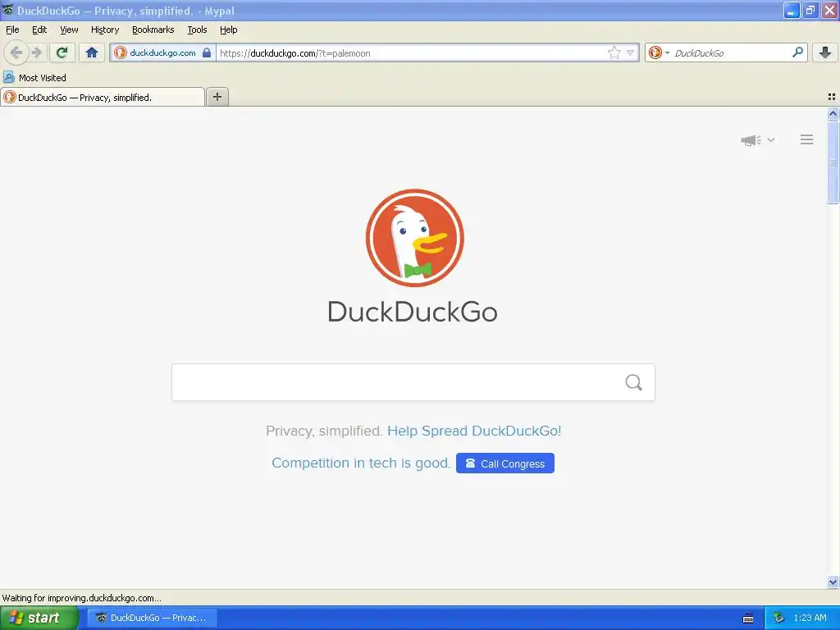Screen dimensions: 840x630
Task: Click the network tray icon beside the clock
Action: point(779,618)
